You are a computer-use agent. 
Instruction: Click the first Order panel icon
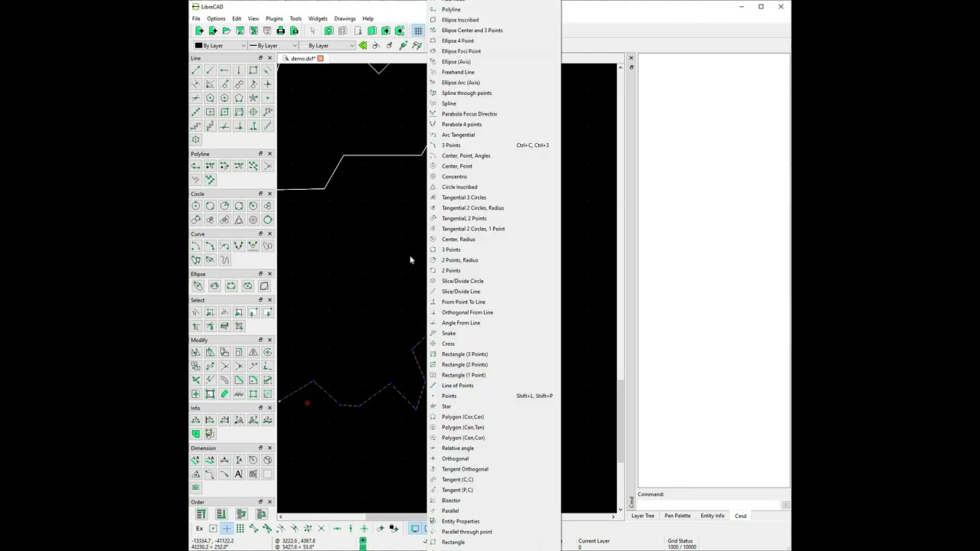tap(201, 514)
